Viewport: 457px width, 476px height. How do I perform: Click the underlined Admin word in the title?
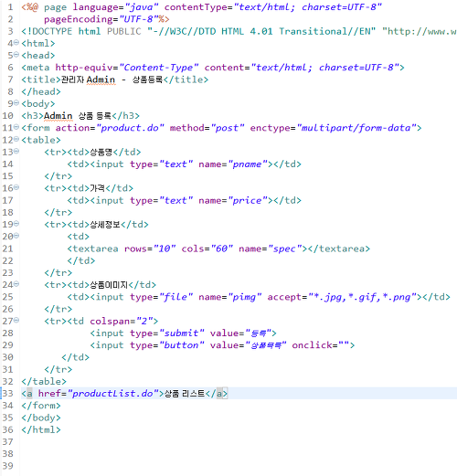click(101, 79)
